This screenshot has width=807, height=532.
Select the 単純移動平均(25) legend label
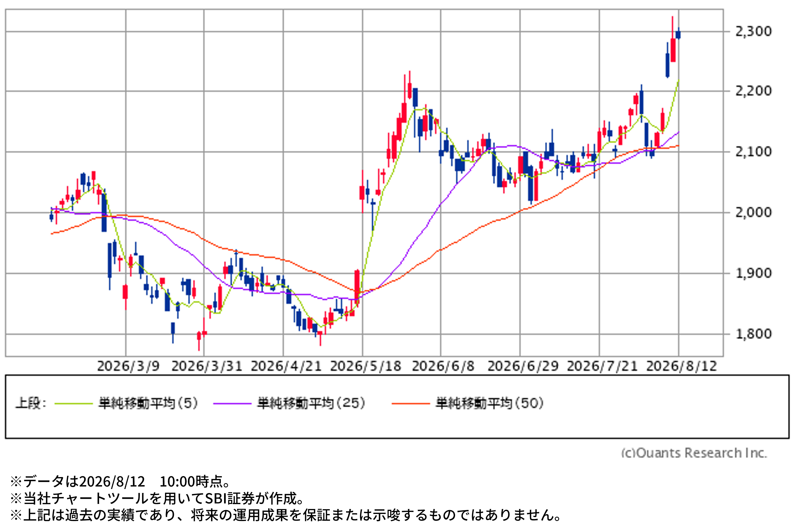(x=311, y=403)
